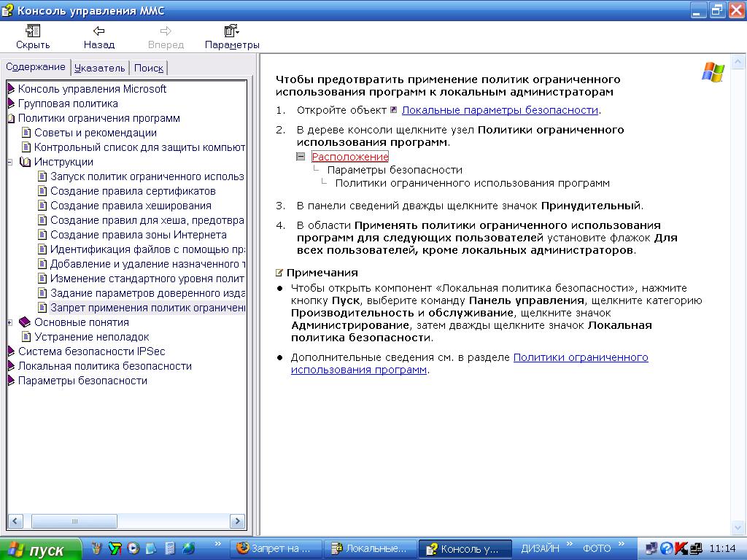This screenshot has width=747, height=560.
Task: Click the topic pane scroll-up arrow
Action: 738,61
